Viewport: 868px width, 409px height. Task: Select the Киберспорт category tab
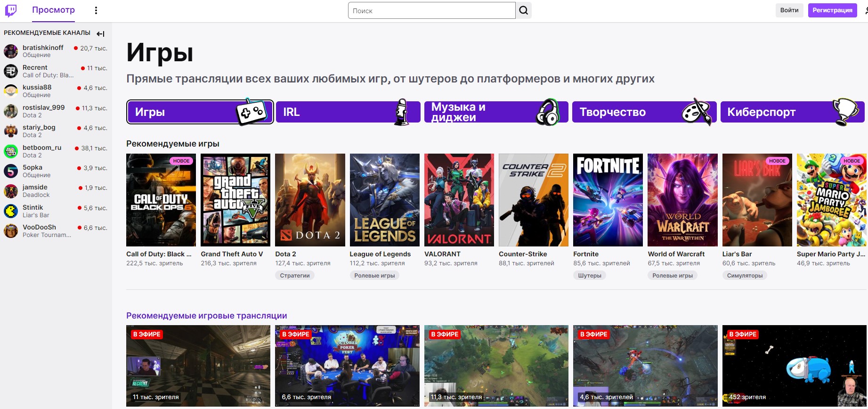click(793, 112)
